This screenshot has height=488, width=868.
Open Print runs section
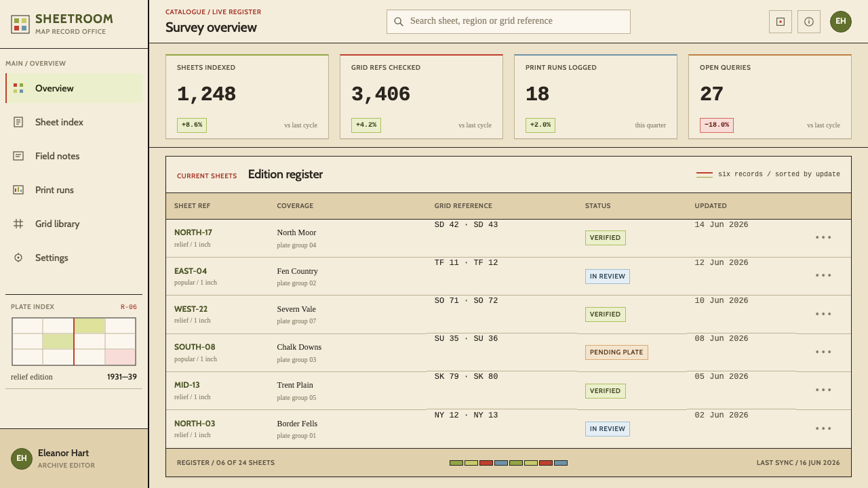point(74,190)
